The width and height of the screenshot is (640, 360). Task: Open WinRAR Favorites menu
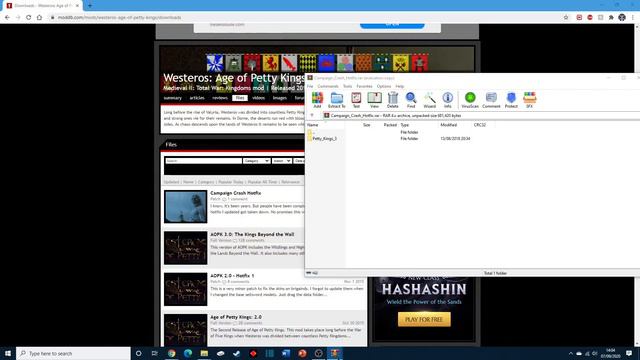click(x=364, y=87)
